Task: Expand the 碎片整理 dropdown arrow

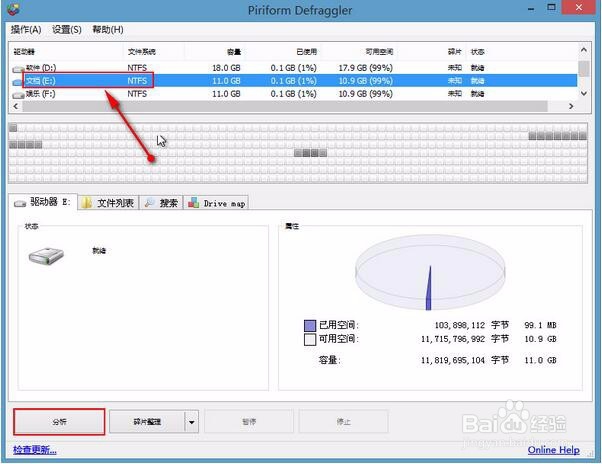Action: [192, 422]
